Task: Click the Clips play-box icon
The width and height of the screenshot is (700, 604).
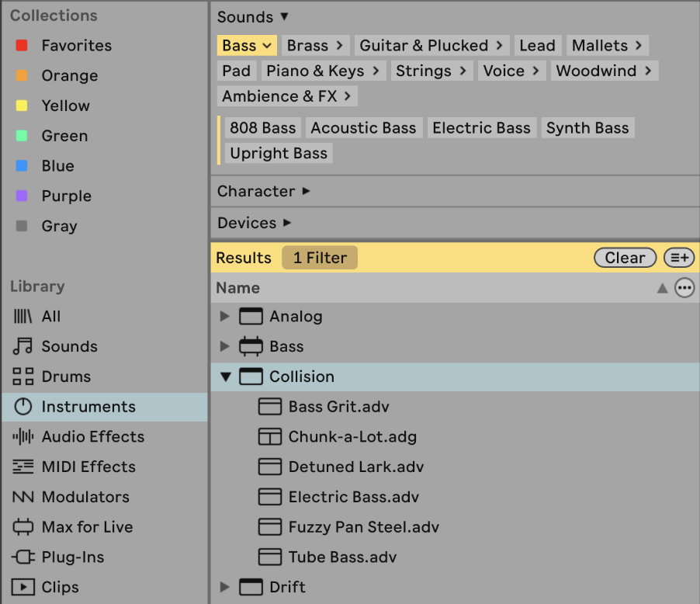Action: point(23,587)
